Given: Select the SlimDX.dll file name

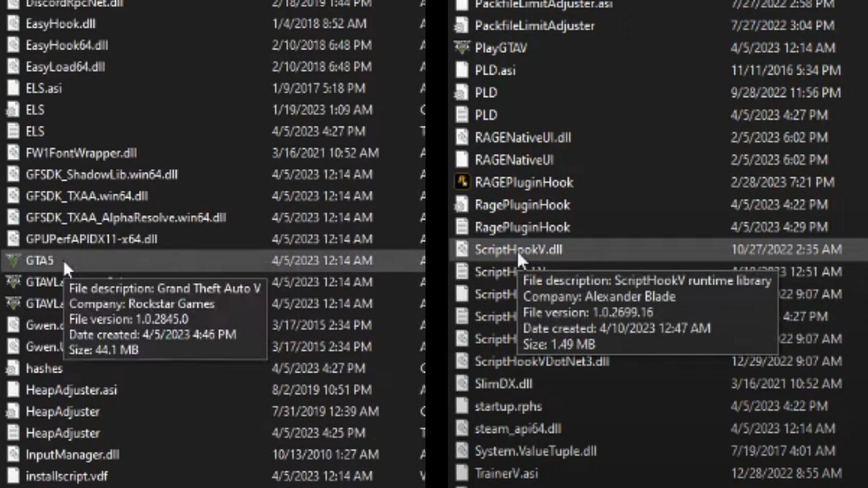Looking at the screenshot, I should 504,384.
